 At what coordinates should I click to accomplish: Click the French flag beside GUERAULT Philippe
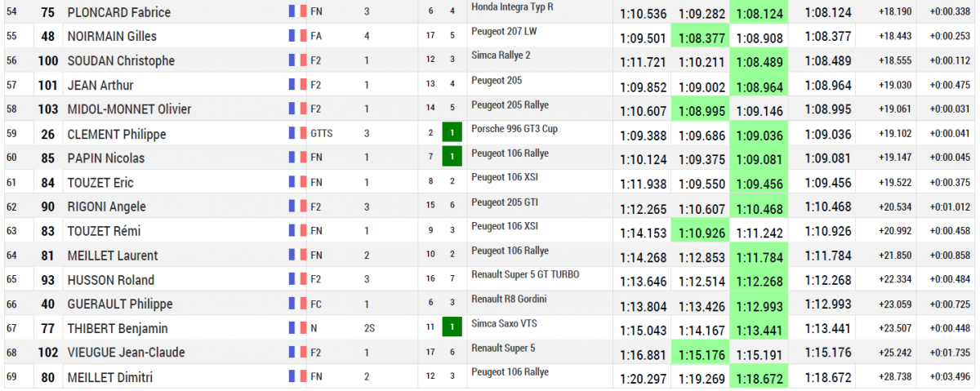pyautogui.click(x=298, y=304)
